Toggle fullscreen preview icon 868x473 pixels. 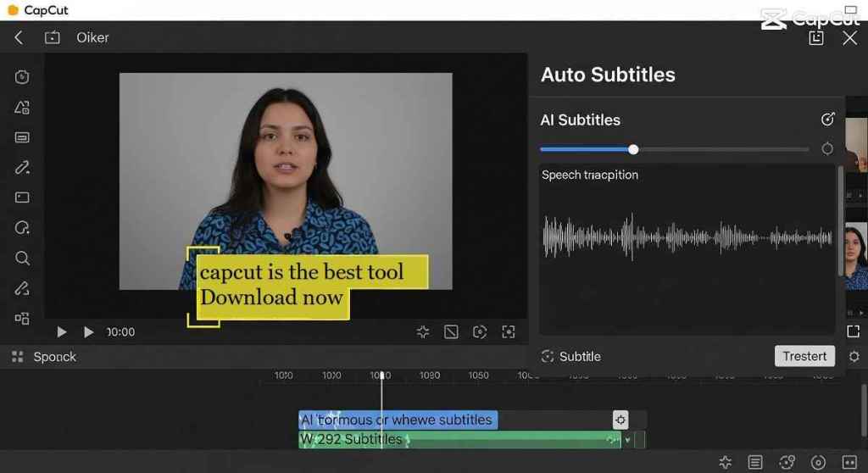509,331
